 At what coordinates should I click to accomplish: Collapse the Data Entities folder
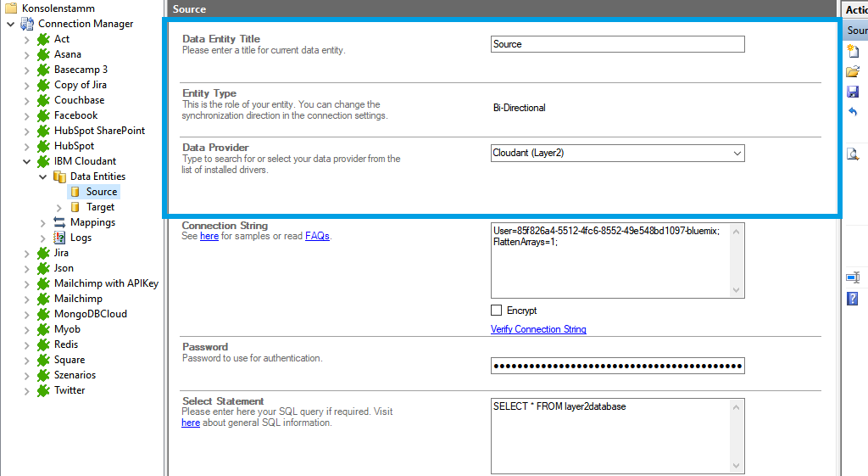click(42, 176)
